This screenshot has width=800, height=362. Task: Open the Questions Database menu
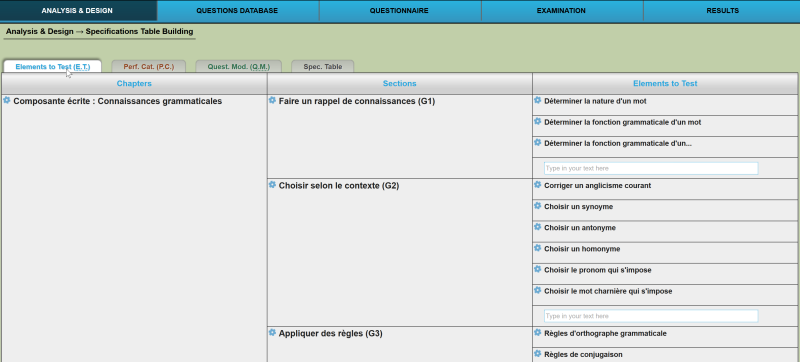pos(237,11)
